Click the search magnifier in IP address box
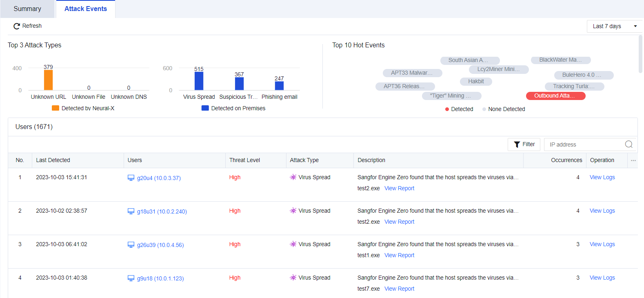The image size is (644, 298). point(628,145)
